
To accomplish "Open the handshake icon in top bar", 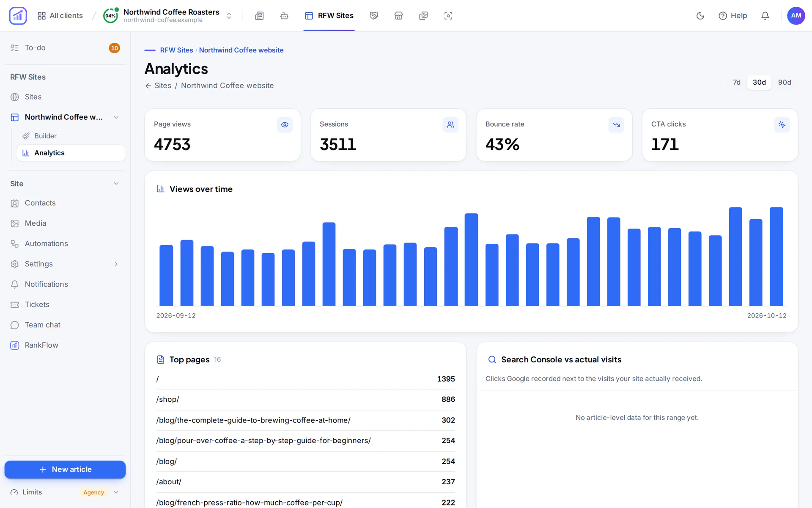I will pos(374,16).
